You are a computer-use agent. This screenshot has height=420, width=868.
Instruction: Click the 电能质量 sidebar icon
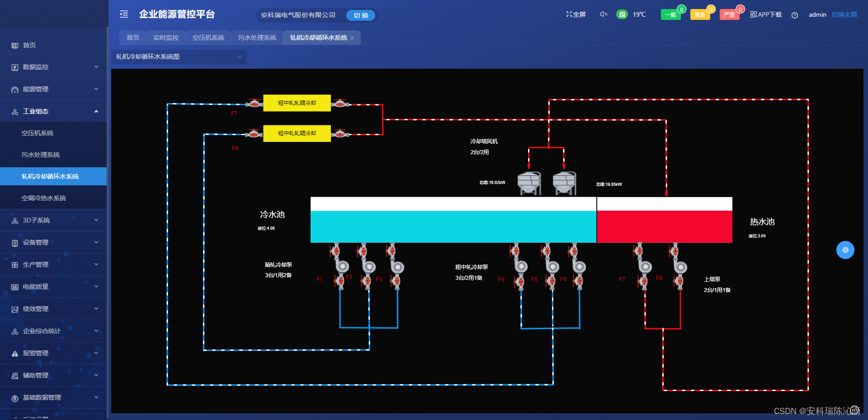point(15,287)
